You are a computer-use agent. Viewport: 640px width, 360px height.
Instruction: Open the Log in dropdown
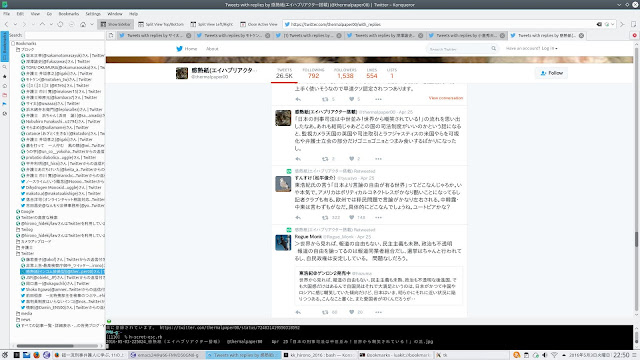point(531,49)
